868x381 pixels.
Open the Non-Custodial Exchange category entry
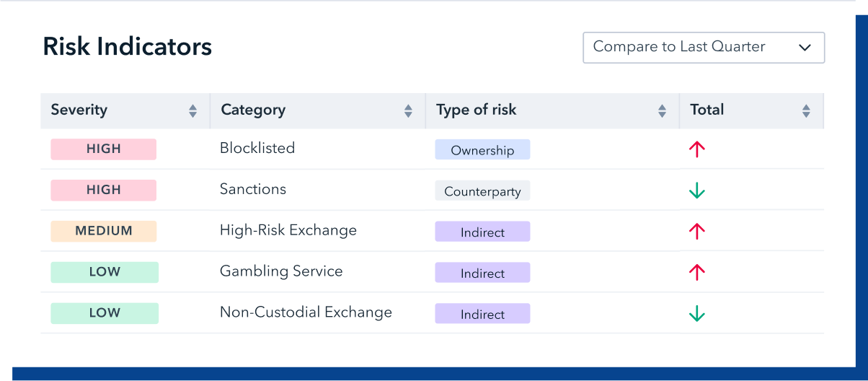306,312
